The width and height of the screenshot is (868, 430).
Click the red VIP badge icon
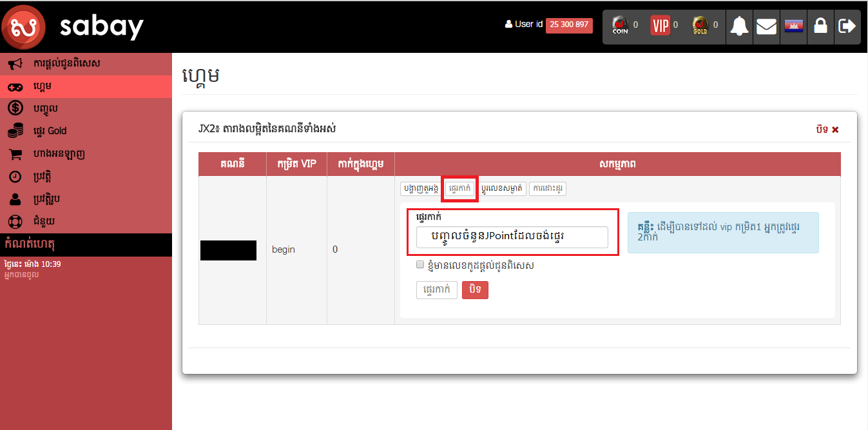[660, 25]
